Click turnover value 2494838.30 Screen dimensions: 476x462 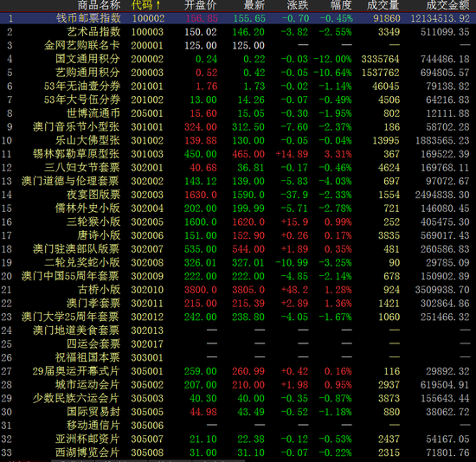[442, 195]
